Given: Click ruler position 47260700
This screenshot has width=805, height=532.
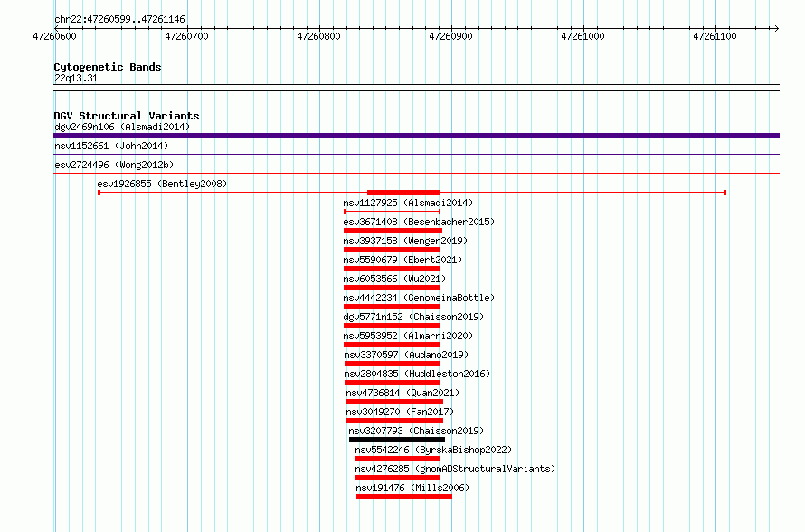Looking at the screenshot, I should coord(187,36).
